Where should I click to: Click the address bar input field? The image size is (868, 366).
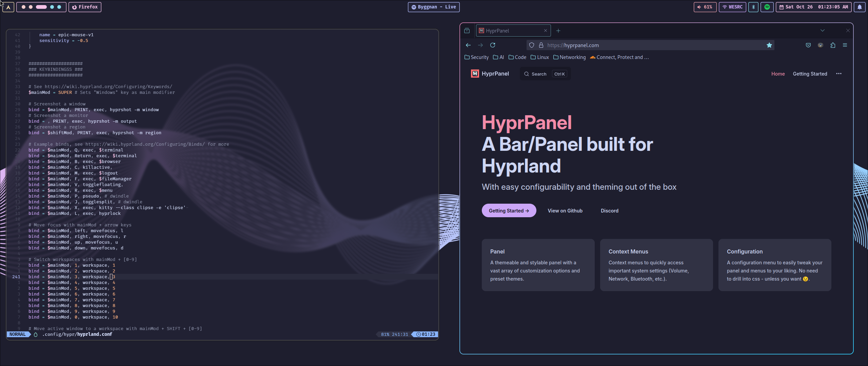644,45
